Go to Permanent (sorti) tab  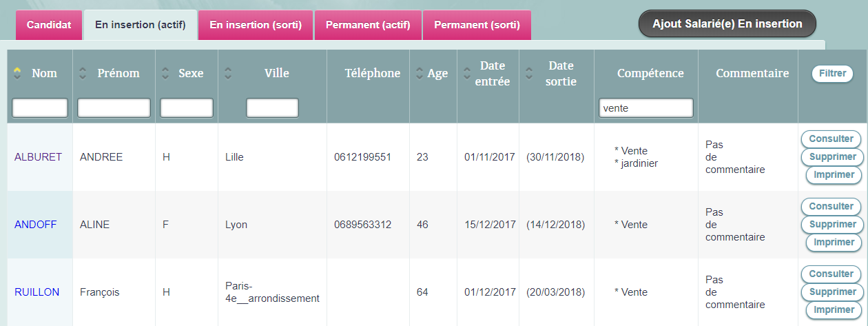pyautogui.click(x=477, y=26)
